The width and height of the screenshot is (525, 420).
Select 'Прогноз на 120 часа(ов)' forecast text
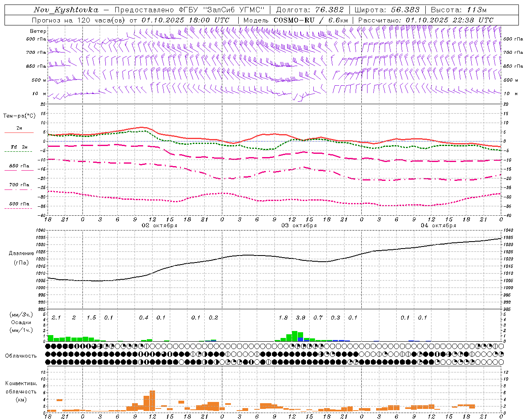[79, 20]
